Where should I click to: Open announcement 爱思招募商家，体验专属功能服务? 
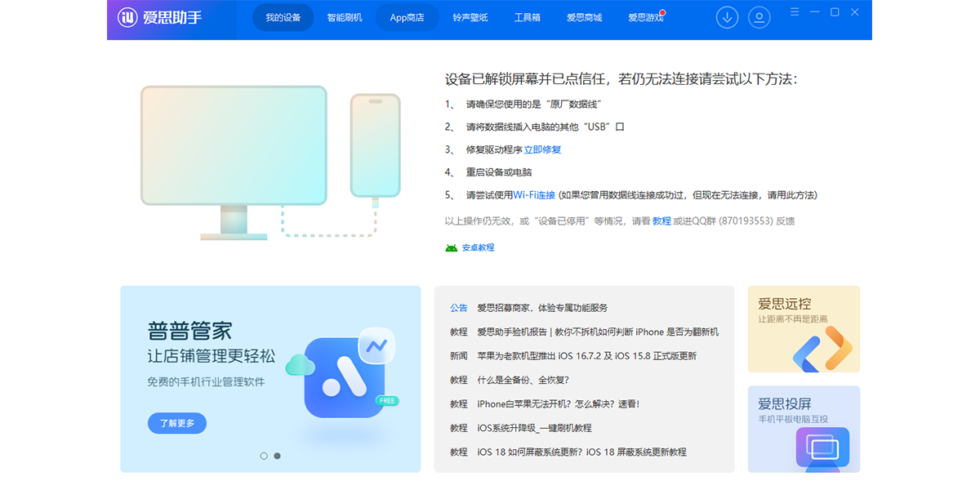point(542,308)
